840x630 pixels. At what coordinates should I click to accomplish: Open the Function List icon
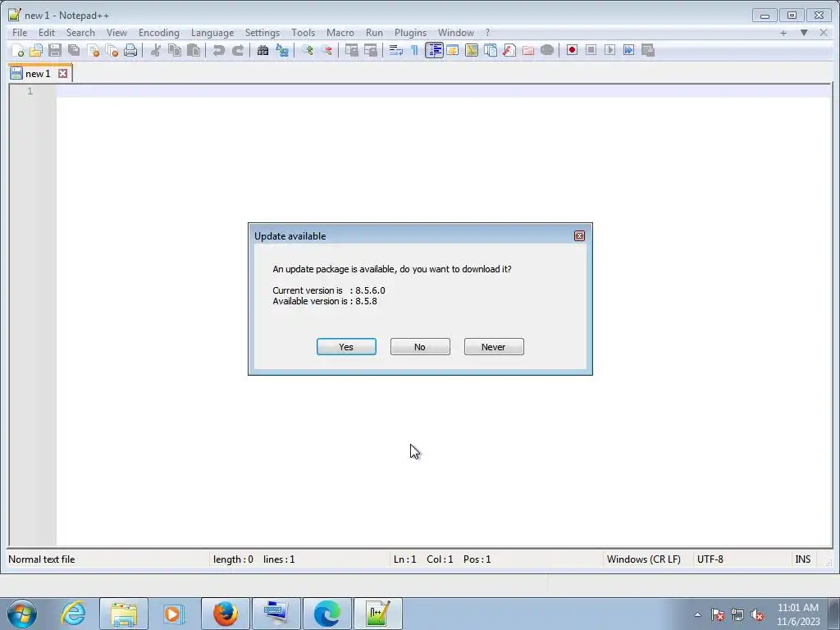509,50
